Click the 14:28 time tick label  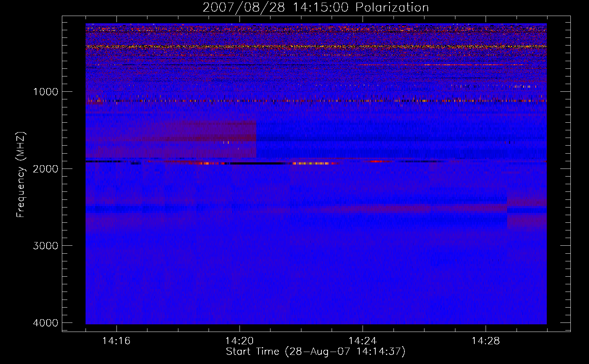pos(486,341)
